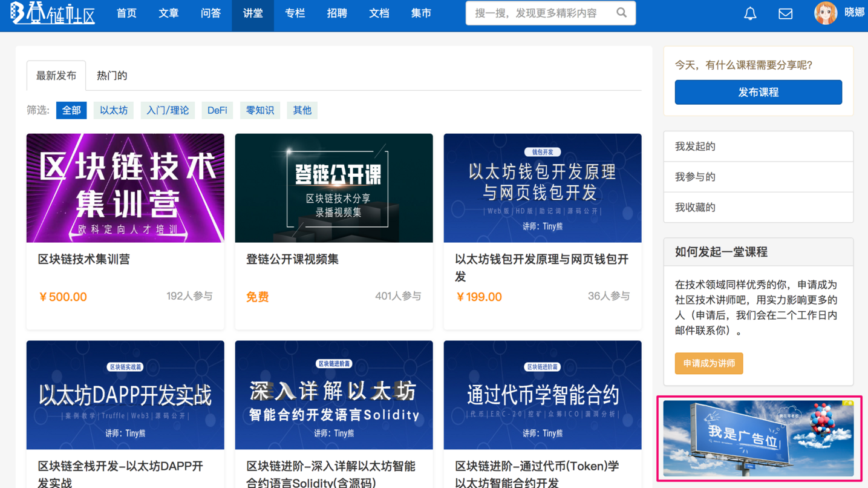This screenshot has width=868, height=488.
Task: Click the title 区块链全栈开发-以太坊DAPP开发实战
Action: (x=120, y=474)
